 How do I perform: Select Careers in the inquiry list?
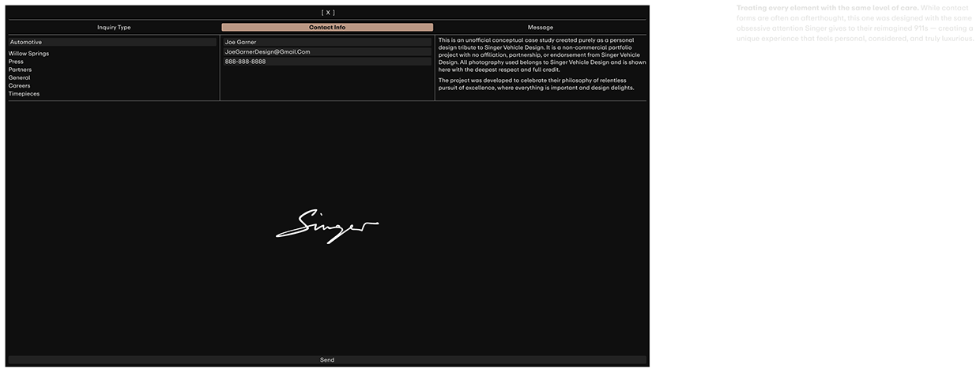click(x=19, y=85)
